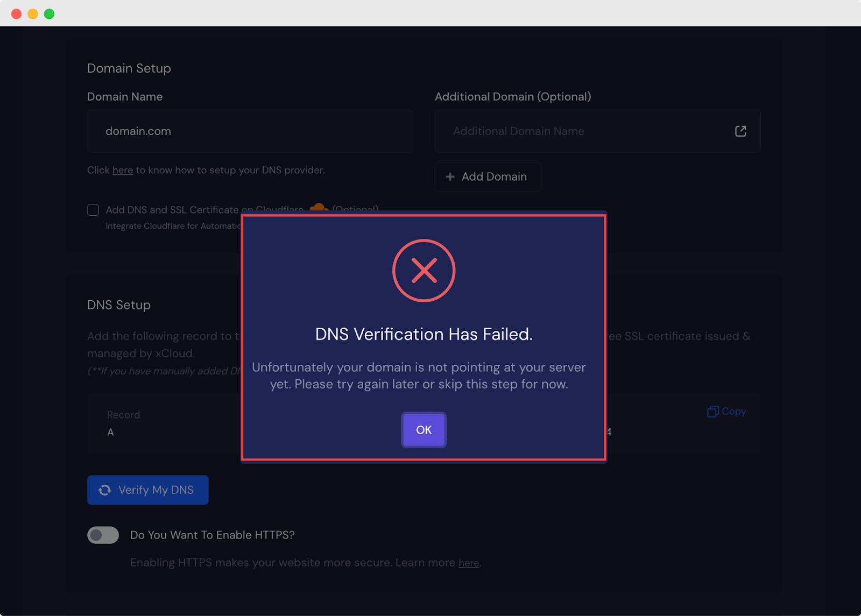Open the external link icon in Additional Domain field
The height and width of the screenshot is (616, 861).
click(x=740, y=131)
